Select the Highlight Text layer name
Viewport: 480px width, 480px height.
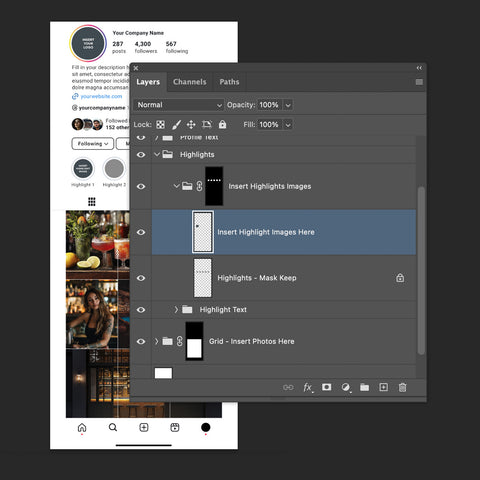223,310
